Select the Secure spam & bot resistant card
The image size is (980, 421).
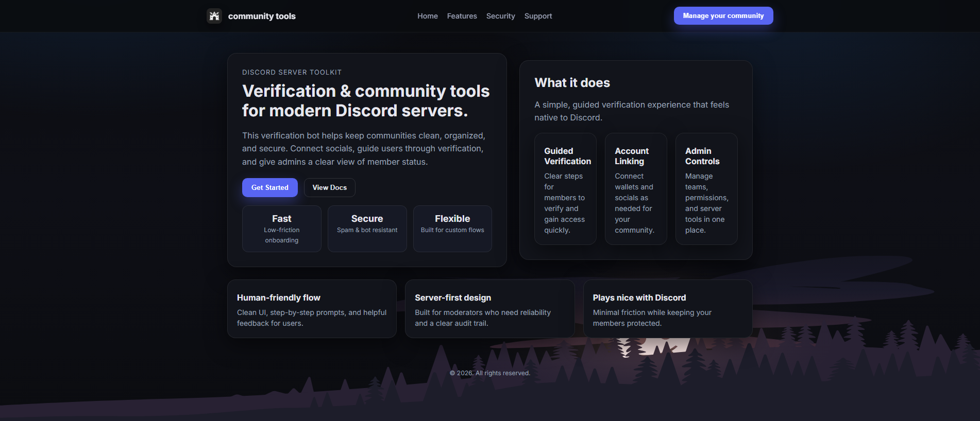coord(367,229)
